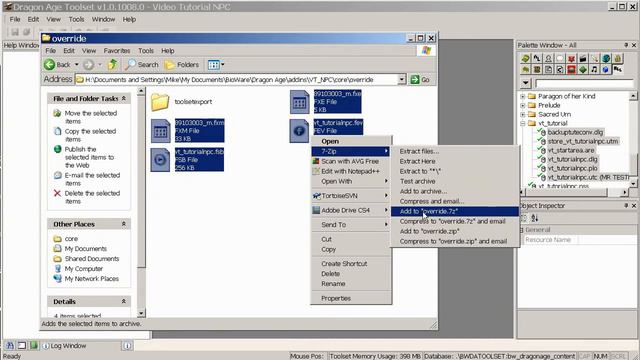
Task: Open the Send To submenu
Action: pyautogui.click(x=351, y=225)
